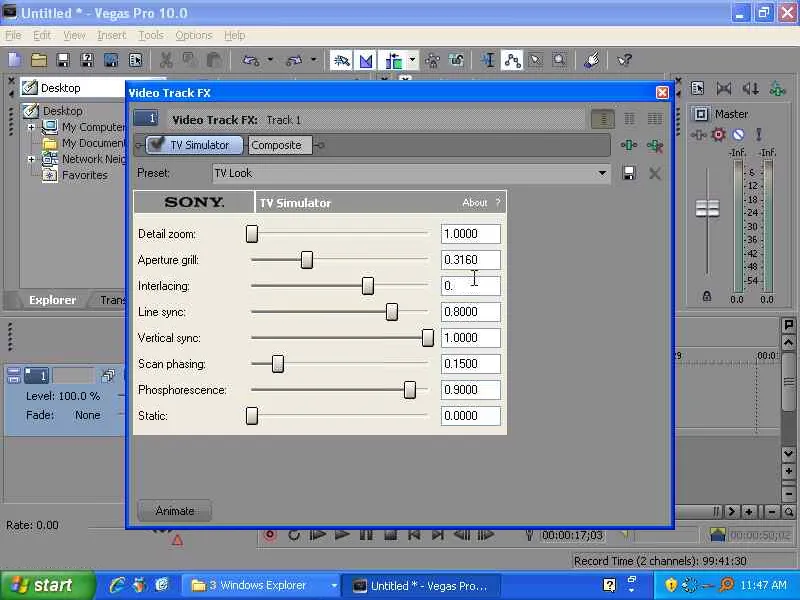Open the Insert menu
The width and height of the screenshot is (800, 600).
(111, 35)
